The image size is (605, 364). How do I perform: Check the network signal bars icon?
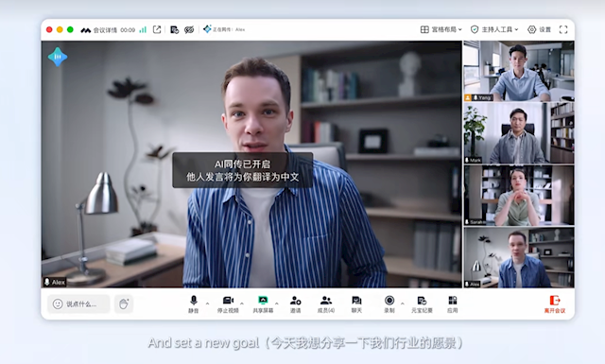[x=143, y=29]
